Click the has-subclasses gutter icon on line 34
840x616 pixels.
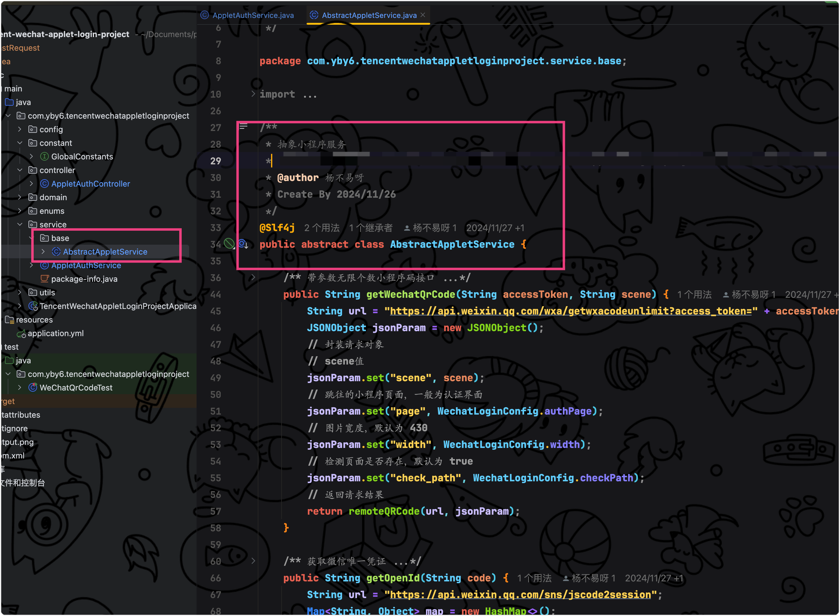click(x=243, y=244)
